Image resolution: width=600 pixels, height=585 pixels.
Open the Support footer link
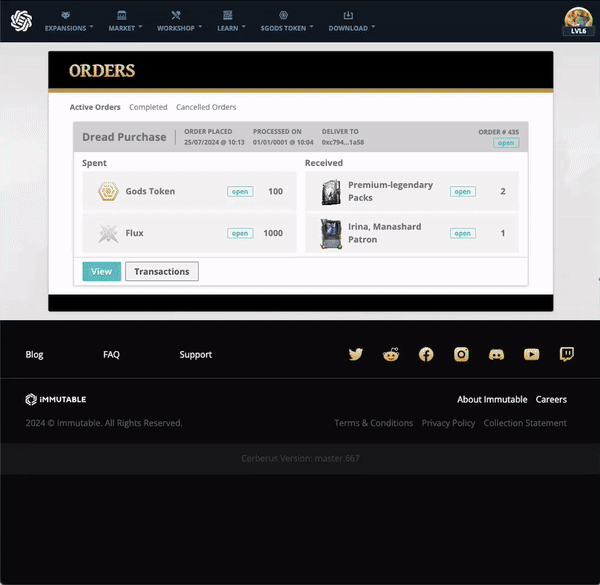196,355
